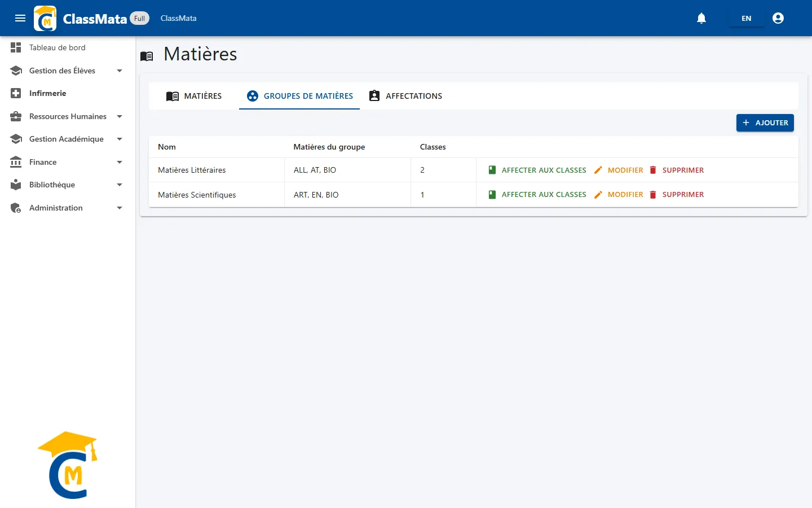Select the Groupes de Matières tab
This screenshot has height=508, width=812.
point(299,96)
